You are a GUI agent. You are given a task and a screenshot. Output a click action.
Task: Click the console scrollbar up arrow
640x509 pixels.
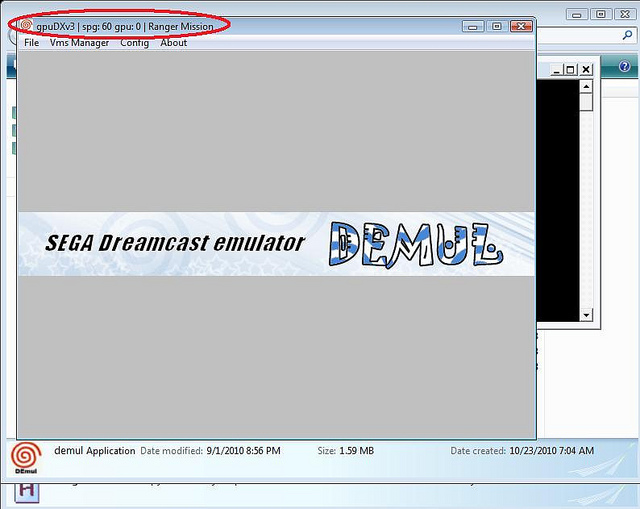point(587,86)
